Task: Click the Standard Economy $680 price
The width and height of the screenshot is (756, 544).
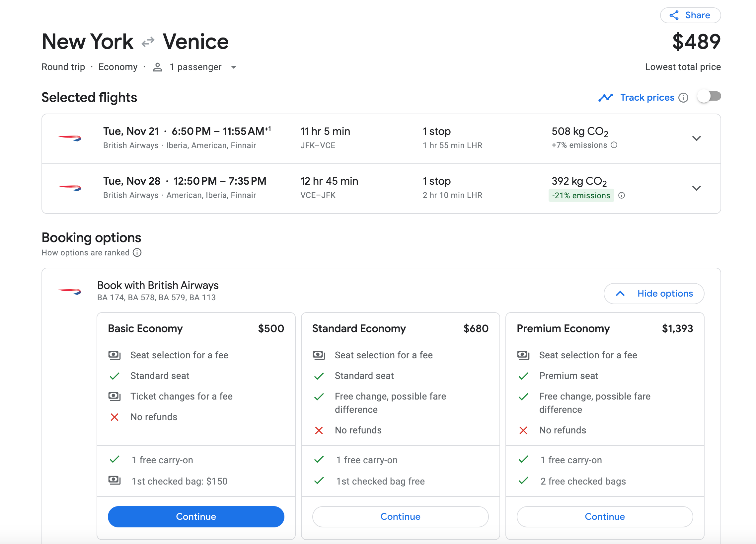Action: (476, 329)
